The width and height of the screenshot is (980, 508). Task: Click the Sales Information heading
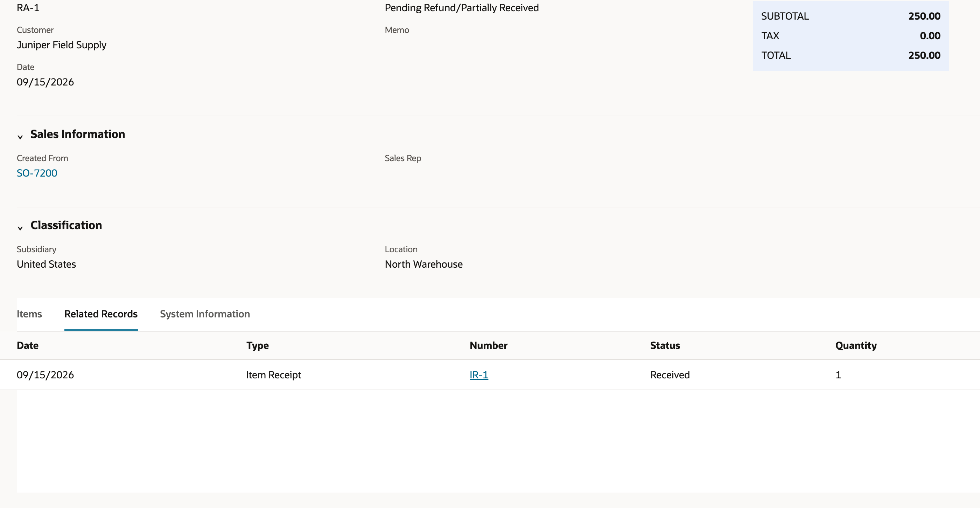pos(78,134)
